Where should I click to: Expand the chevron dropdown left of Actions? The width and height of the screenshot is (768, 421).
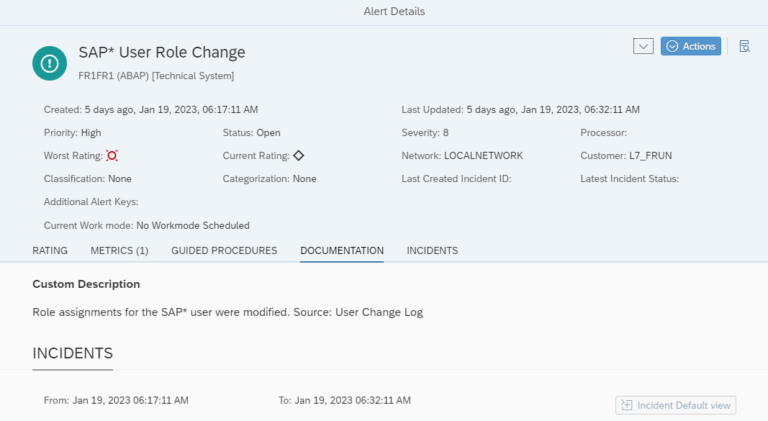pyautogui.click(x=643, y=46)
